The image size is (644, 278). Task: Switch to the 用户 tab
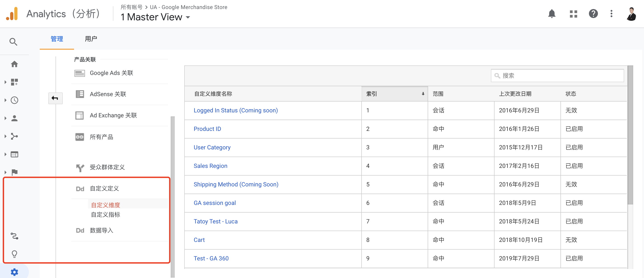click(91, 39)
